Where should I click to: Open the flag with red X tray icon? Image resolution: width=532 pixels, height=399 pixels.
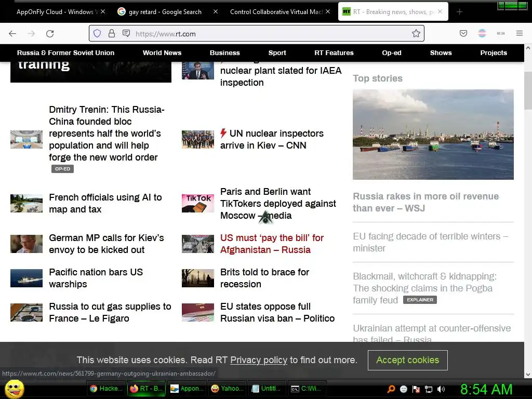click(x=416, y=389)
